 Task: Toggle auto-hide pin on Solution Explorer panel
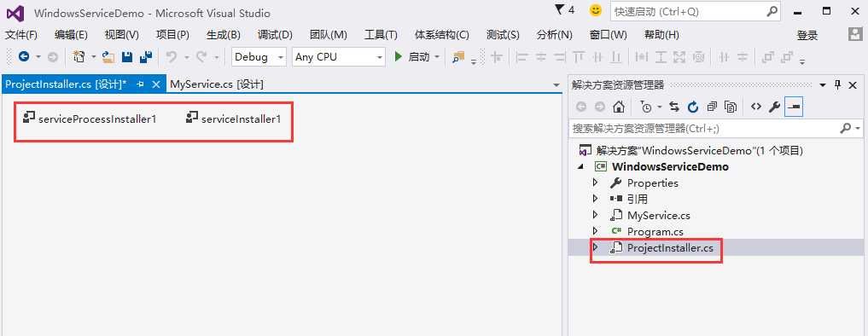click(837, 84)
